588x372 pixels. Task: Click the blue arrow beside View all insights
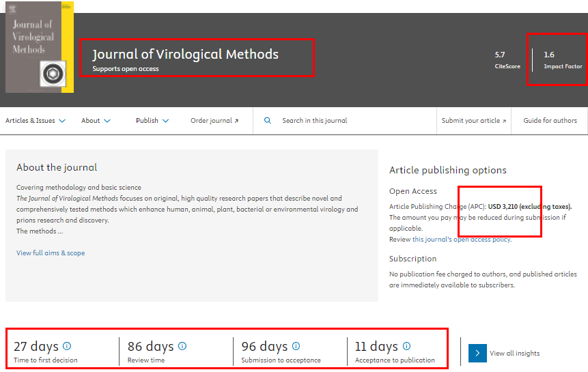pos(477,354)
